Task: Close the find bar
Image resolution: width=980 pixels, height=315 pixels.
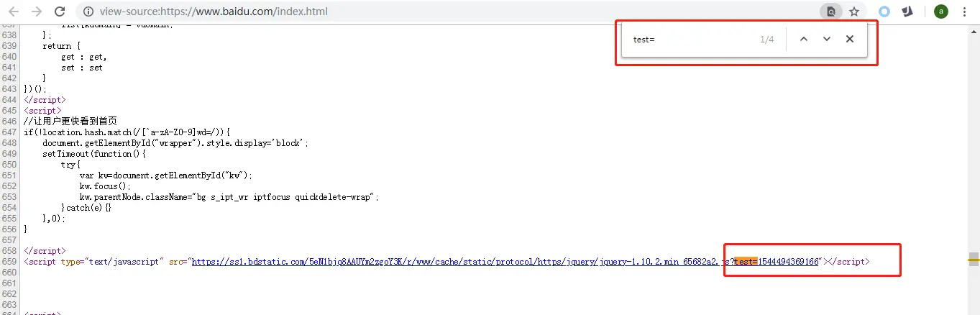Action: point(850,40)
